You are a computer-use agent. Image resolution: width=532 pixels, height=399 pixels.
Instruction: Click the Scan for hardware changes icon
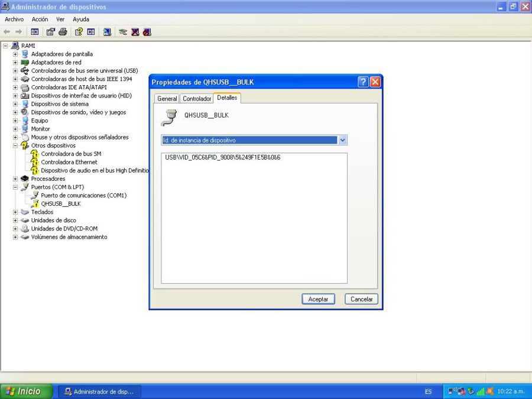pyautogui.click(x=107, y=32)
